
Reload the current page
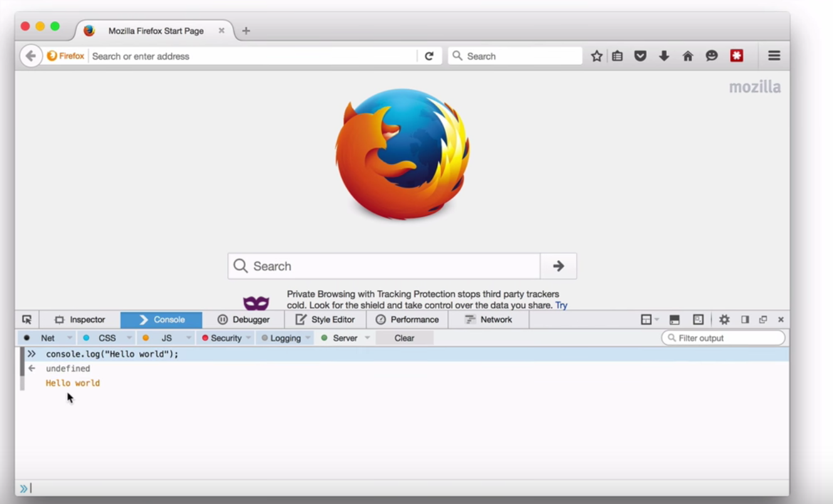(429, 56)
